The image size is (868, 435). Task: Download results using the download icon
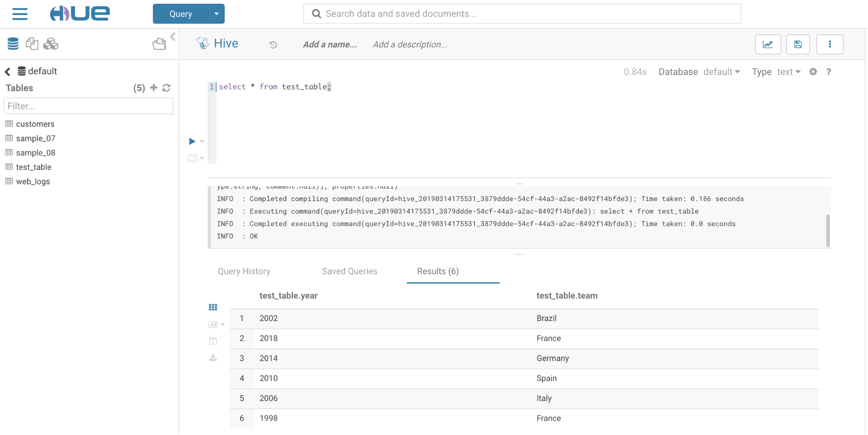point(213,358)
